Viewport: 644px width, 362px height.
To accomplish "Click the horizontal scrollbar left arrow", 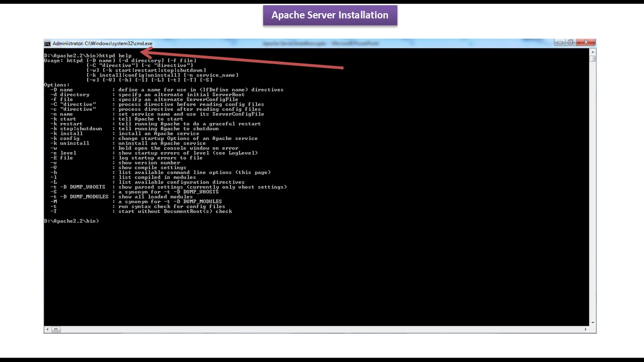I will (47, 329).
